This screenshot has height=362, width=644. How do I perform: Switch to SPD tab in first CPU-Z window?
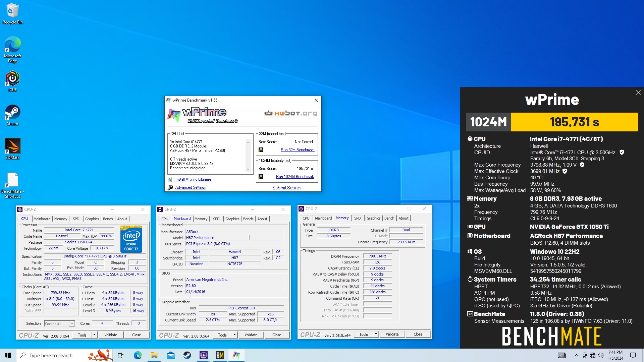tap(76, 219)
